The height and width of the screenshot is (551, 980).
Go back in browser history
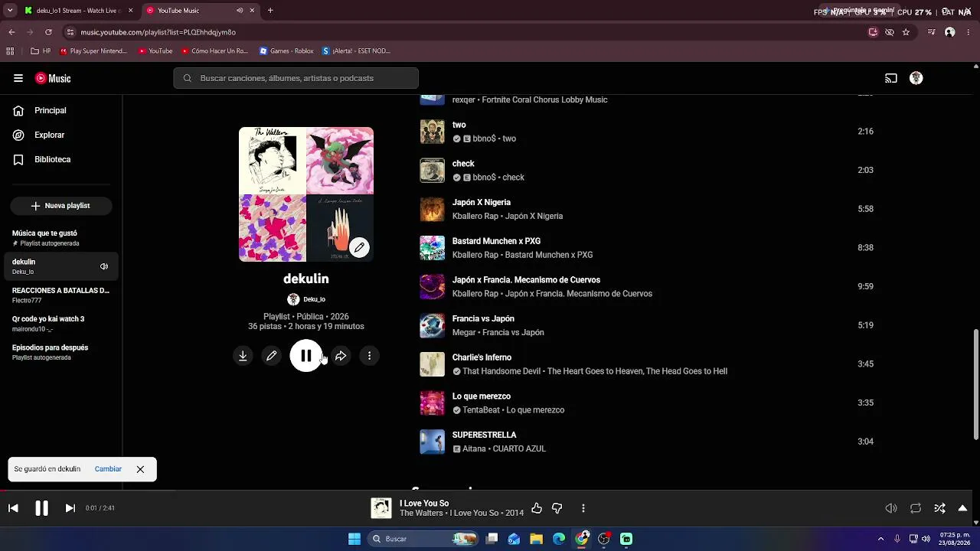point(11,32)
